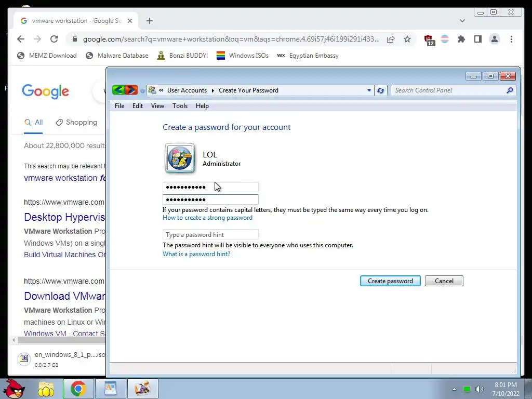
Task: Click the confirm password field
Action: point(210,199)
